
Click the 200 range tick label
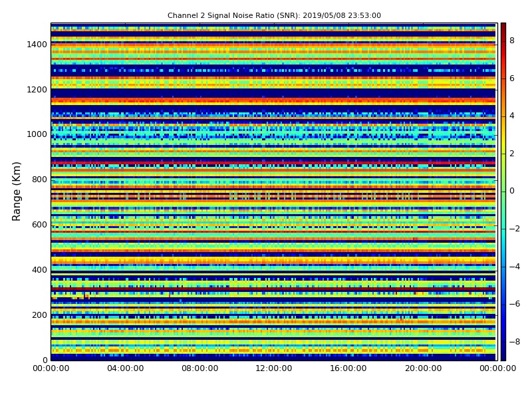39,315
